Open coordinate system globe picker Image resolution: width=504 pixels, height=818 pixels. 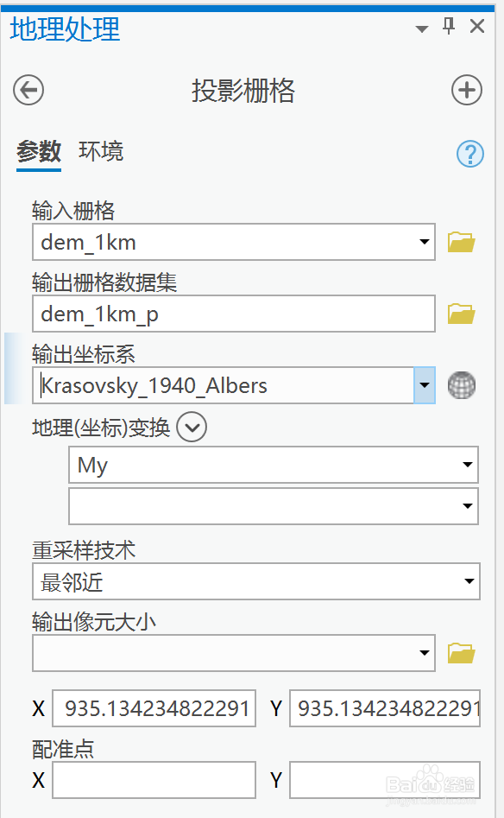(x=462, y=385)
